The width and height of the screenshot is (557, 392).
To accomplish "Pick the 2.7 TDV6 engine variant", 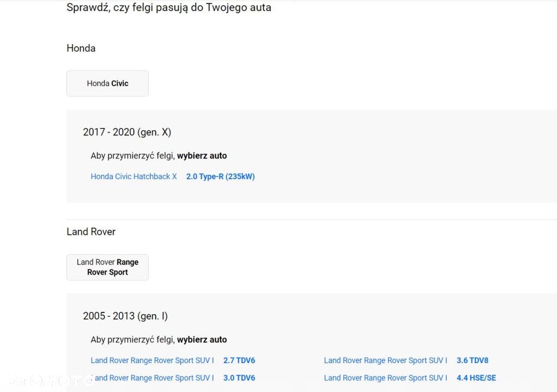I will [239, 360].
